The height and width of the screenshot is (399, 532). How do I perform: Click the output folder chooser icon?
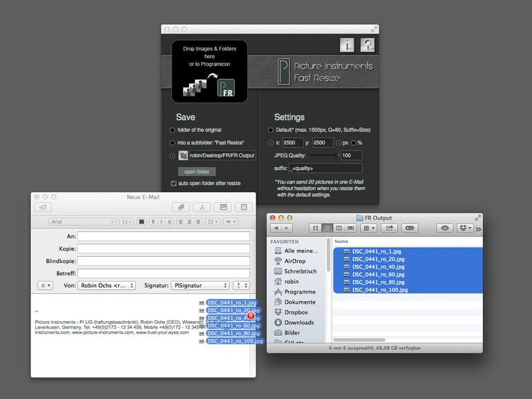click(x=183, y=156)
